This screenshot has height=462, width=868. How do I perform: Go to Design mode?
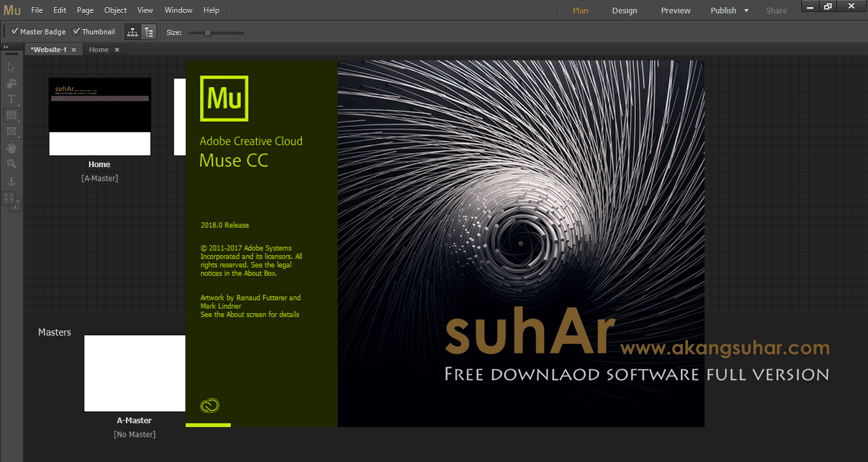click(x=624, y=11)
